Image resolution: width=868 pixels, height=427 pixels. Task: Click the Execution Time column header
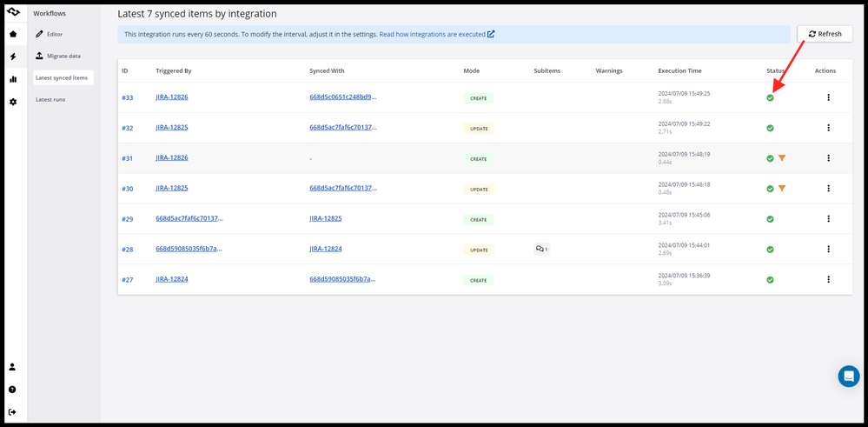tap(679, 71)
